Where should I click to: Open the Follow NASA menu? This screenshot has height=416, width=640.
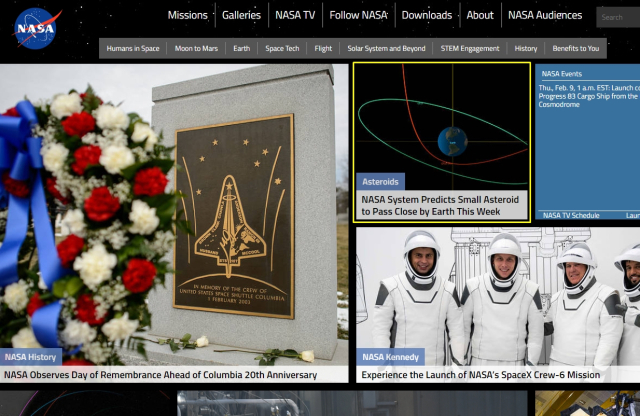[x=358, y=15]
